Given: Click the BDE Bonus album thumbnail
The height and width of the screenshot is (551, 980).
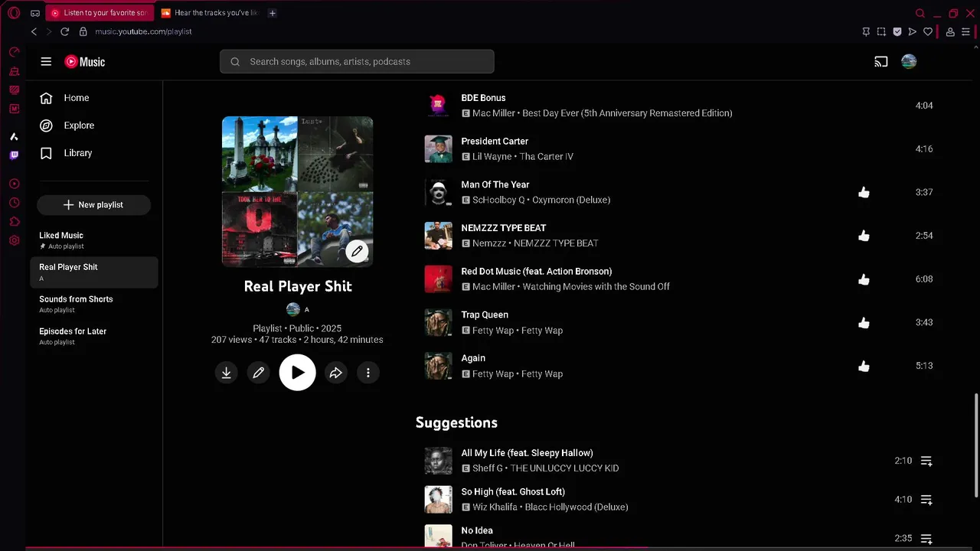Looking at the screenshot, I should (x=439, y=106).
